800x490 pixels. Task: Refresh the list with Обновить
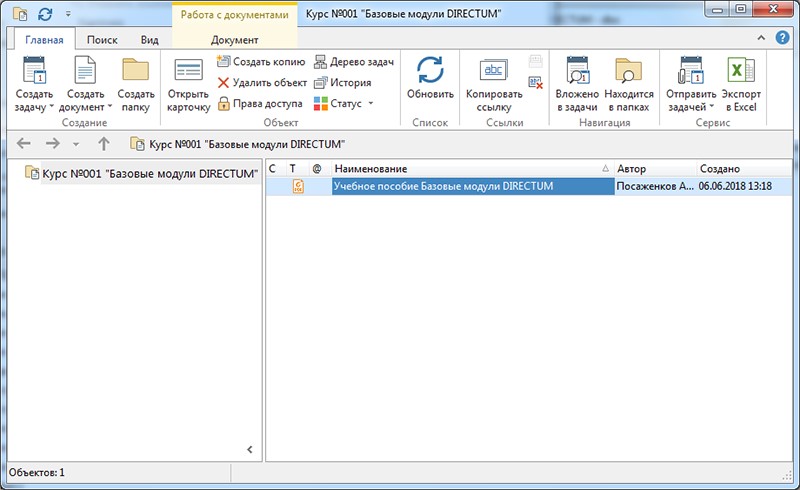pos(430,78)
